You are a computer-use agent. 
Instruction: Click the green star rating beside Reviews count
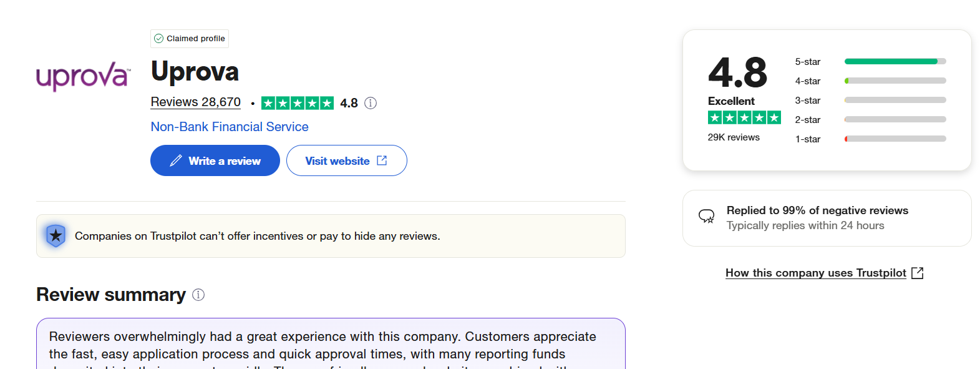[x=297, y=103]
